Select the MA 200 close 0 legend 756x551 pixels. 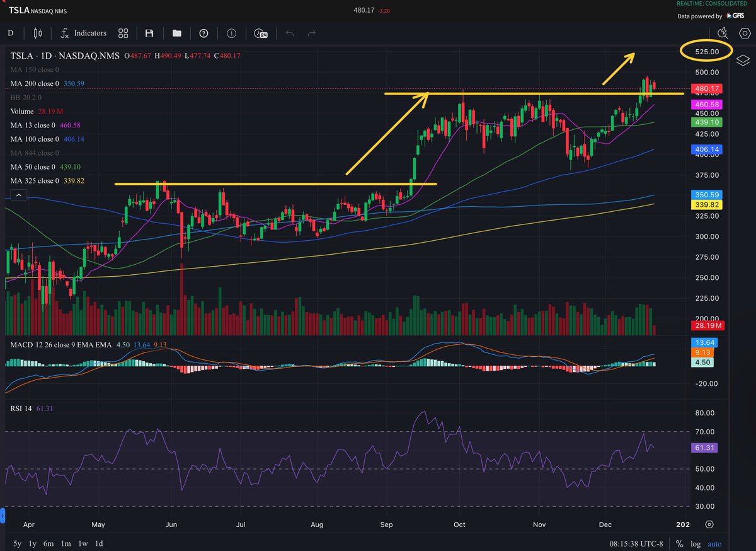pyautogui.click(x=47, y=83)
